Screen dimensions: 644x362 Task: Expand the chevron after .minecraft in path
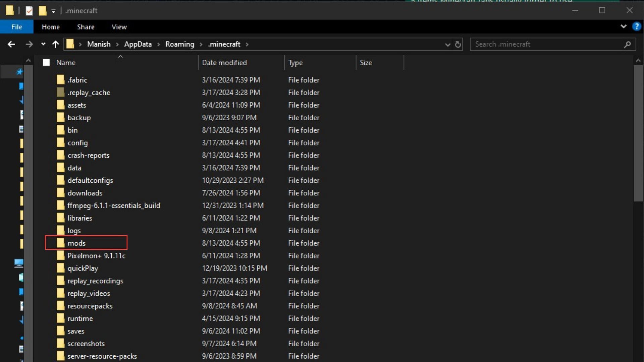coord(247,44)
